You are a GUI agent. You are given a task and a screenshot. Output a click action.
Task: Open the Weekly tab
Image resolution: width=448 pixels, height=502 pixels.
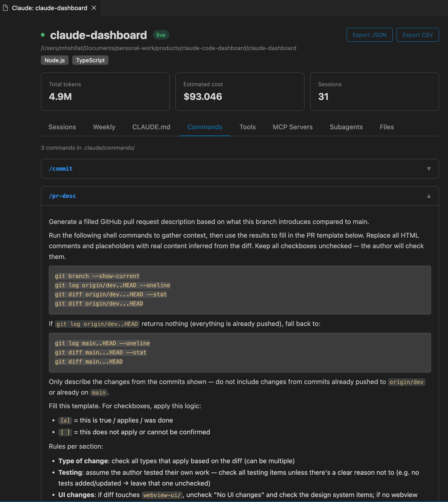click(104, 127)
